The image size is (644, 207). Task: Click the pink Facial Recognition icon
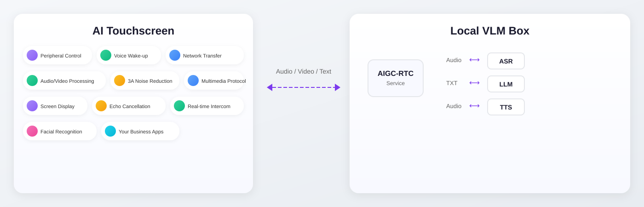click(32, 131)
